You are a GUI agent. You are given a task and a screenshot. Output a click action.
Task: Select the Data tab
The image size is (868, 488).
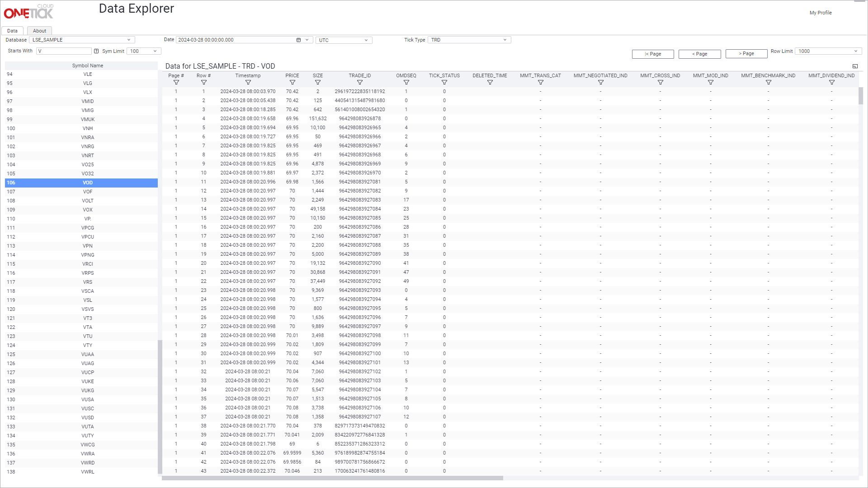(12, 31)
